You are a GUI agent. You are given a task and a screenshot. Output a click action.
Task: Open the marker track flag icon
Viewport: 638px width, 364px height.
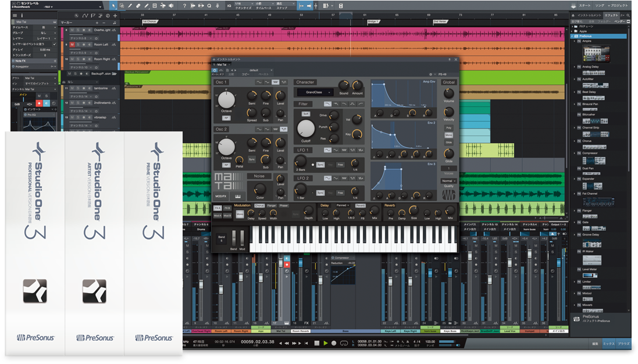click(x=93, y=16)
